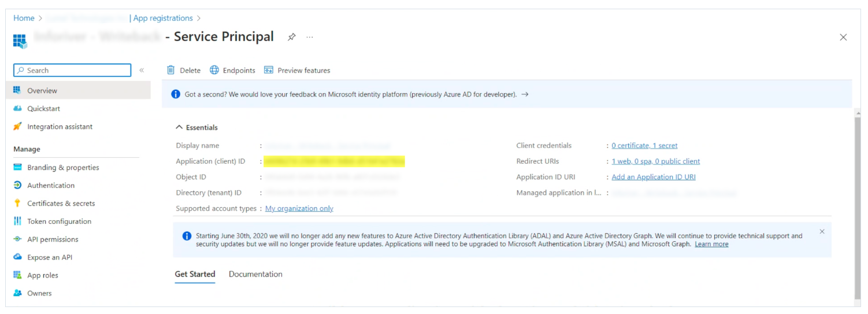Viewport: 868px width, 314px height.
Task: Click the '0 certificate, 1 secret' link
Action: tap(644, 146)
